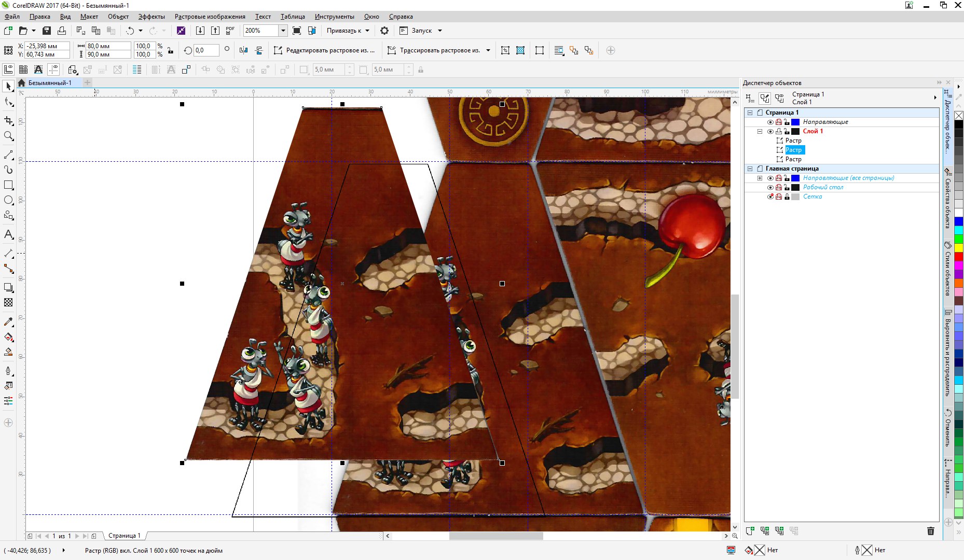The image size is (964, 560).
Task: Toggle visibility of Слой 1 layer
Action: click(770, 132)
